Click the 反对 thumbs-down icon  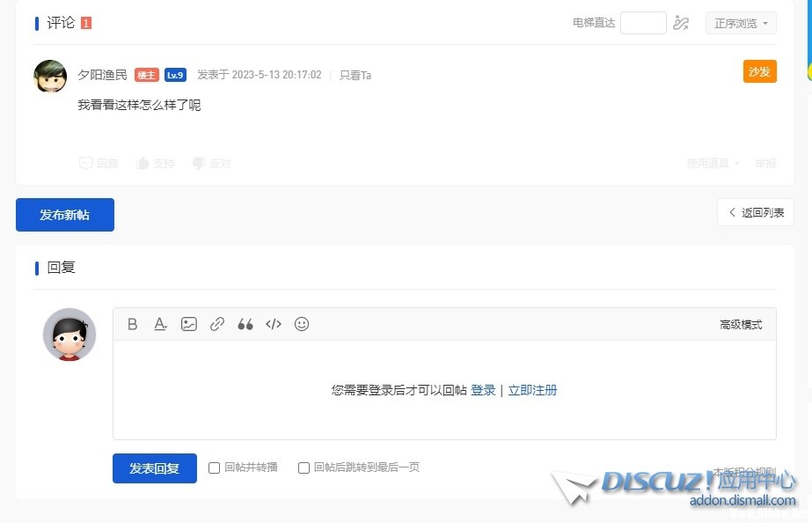tap(199, 163)
